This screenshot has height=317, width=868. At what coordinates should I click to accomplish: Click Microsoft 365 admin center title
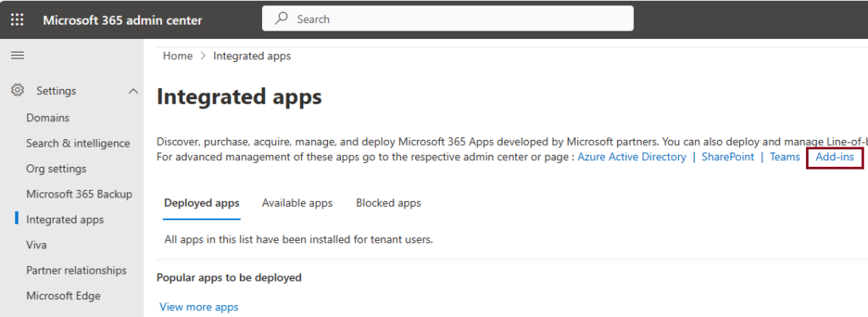(122, 20)
